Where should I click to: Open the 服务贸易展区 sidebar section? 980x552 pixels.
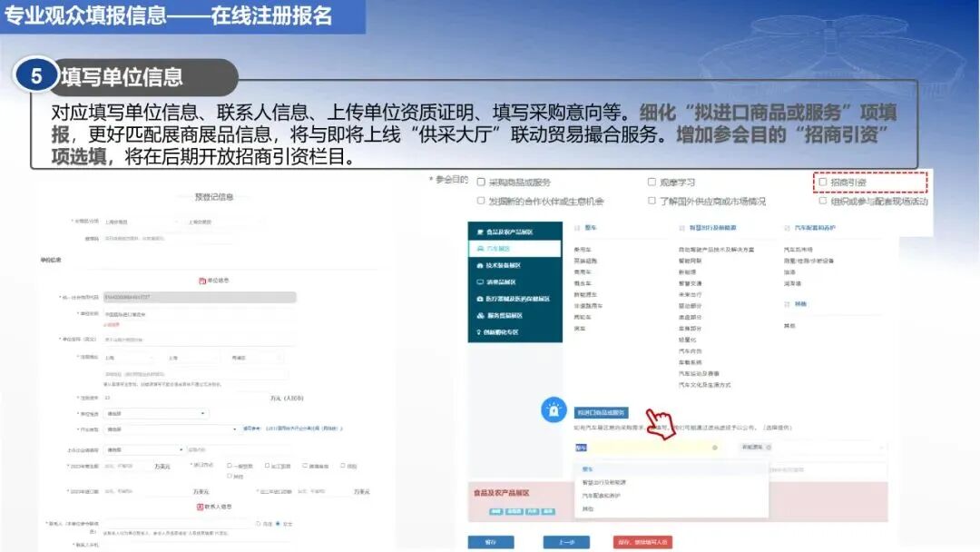tap(480, 316)
